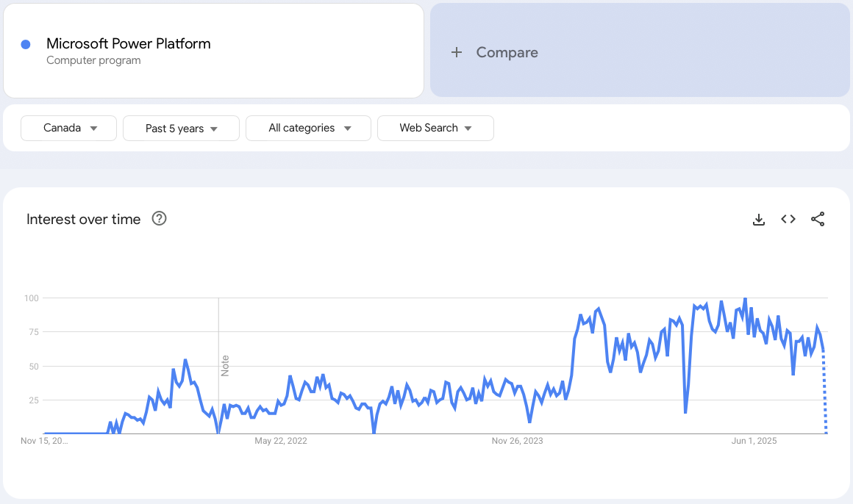
Task: Expand the Past 5 years time range
Action: click(x=181, y=128)
